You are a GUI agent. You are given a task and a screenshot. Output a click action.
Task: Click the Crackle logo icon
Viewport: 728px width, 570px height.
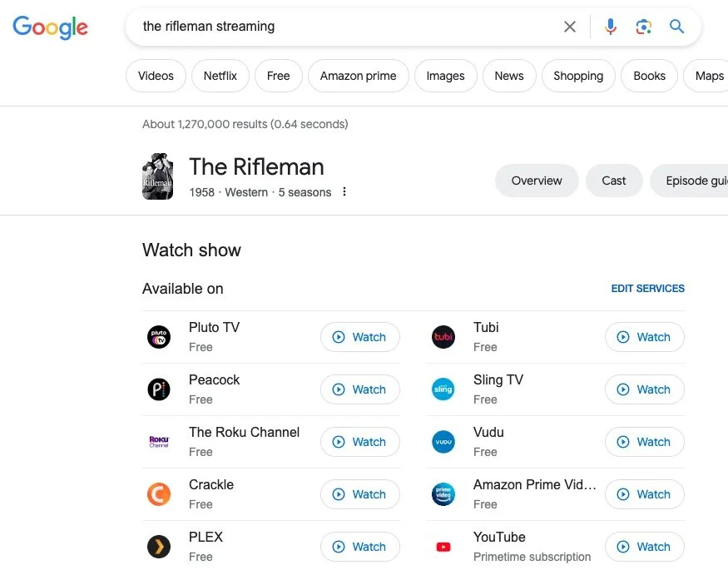(159, 494)
